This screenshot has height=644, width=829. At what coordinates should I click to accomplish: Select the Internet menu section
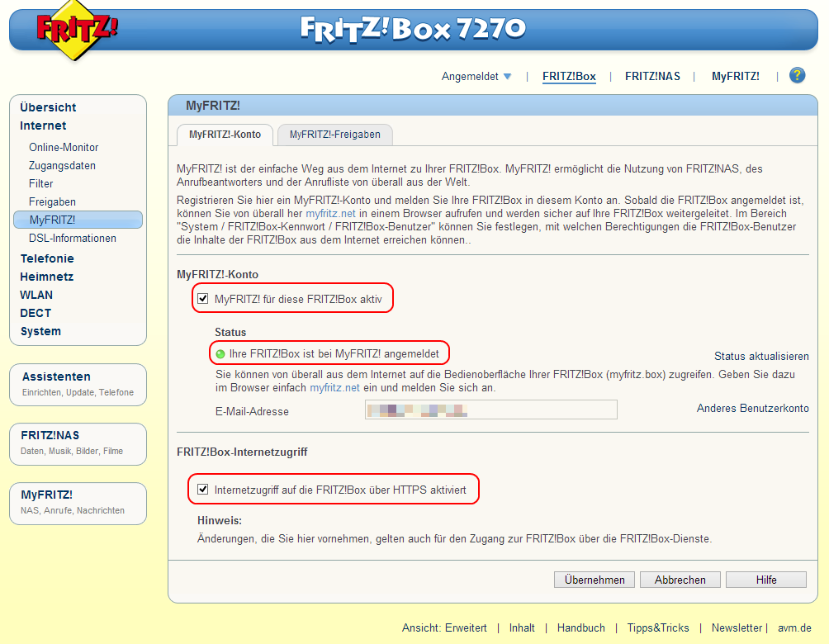tap(43, 125)
